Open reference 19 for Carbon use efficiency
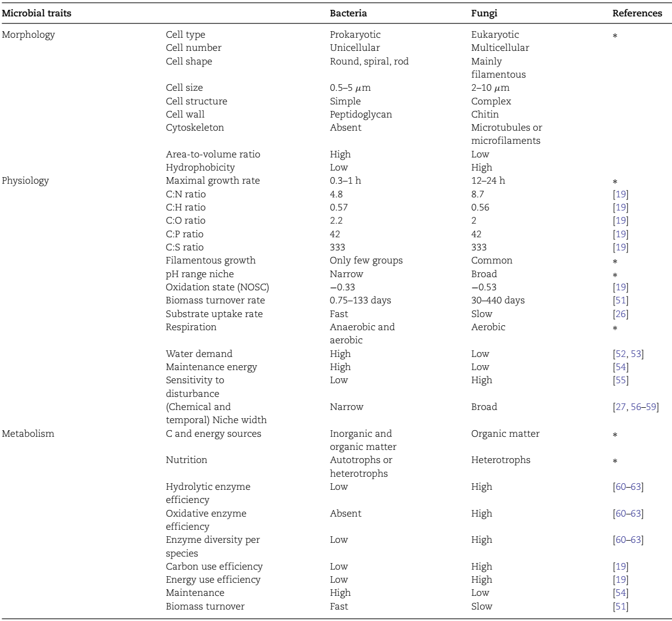The height and width of the screenshot is (621, 672). 621,566
